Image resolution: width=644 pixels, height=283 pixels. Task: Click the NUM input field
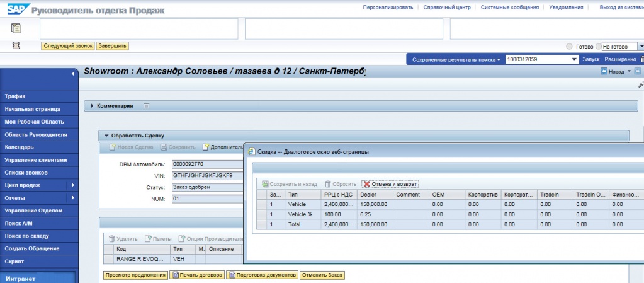pyautogui.click(x=207, y=199)
